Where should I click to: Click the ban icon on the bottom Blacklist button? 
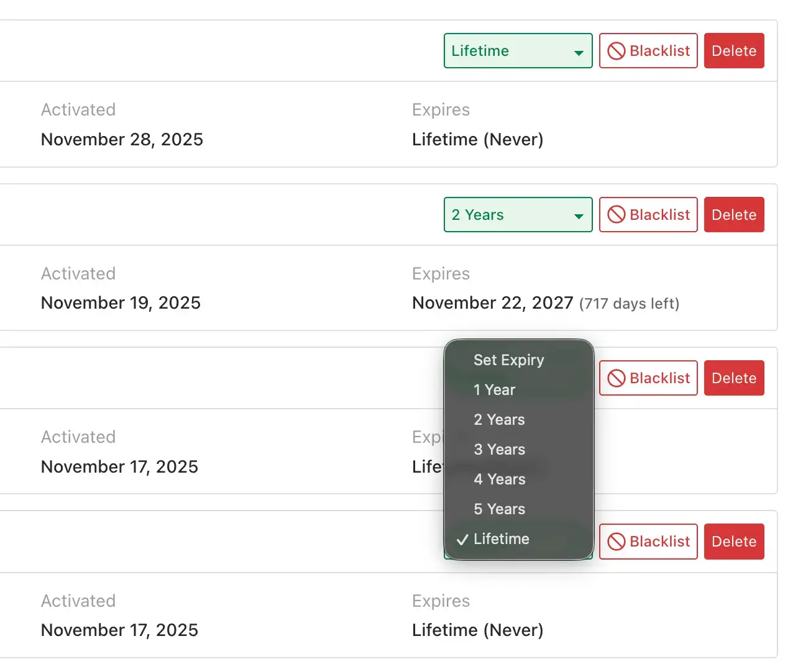(x=616, y=541)
